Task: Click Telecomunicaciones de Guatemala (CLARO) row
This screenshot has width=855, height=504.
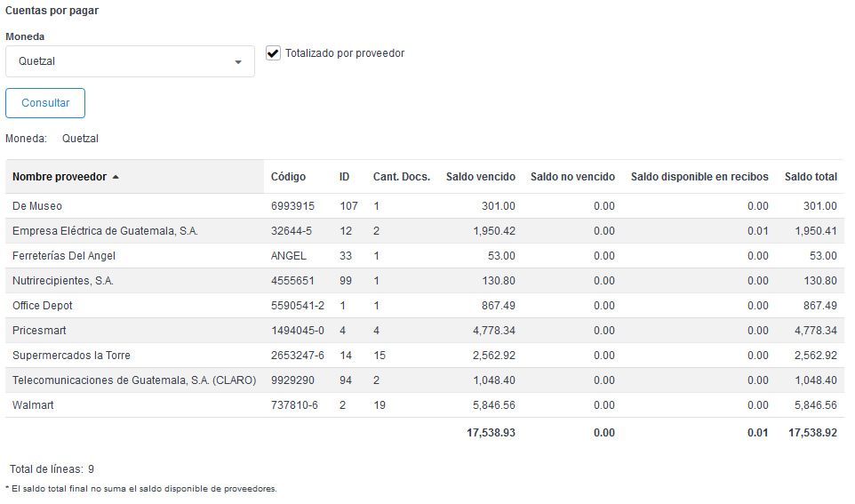Action: pos(134,380)
